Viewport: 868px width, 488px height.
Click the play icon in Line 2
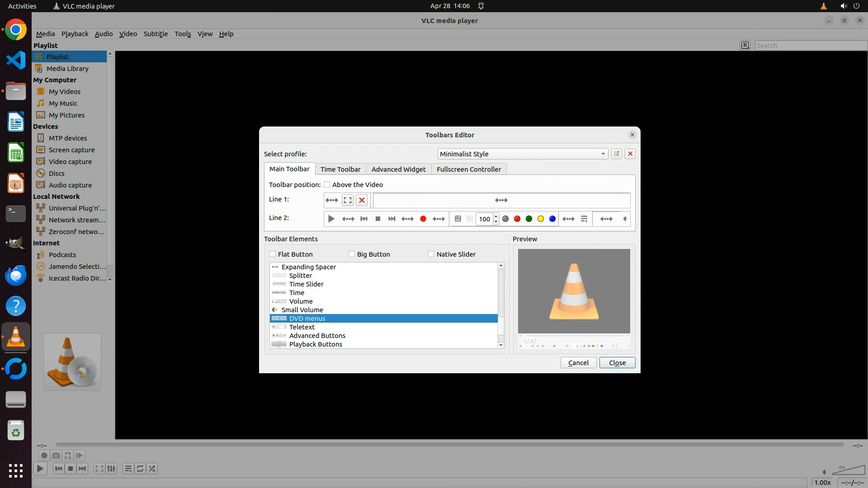[x=331, y=219]
